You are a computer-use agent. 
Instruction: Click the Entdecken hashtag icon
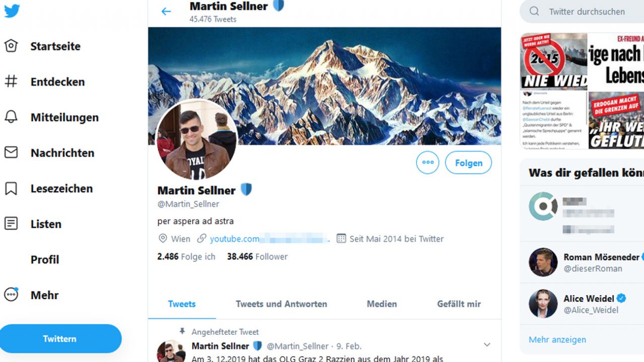11,81
